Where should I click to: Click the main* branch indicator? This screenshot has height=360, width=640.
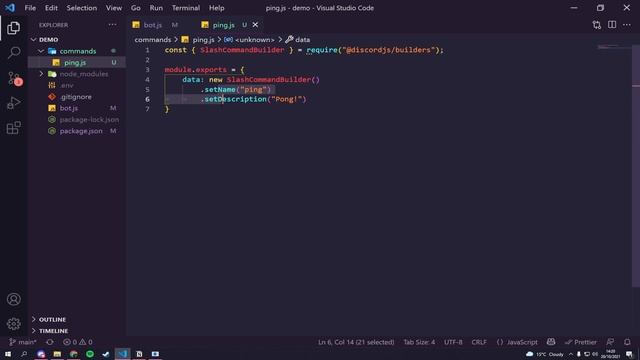23,342
